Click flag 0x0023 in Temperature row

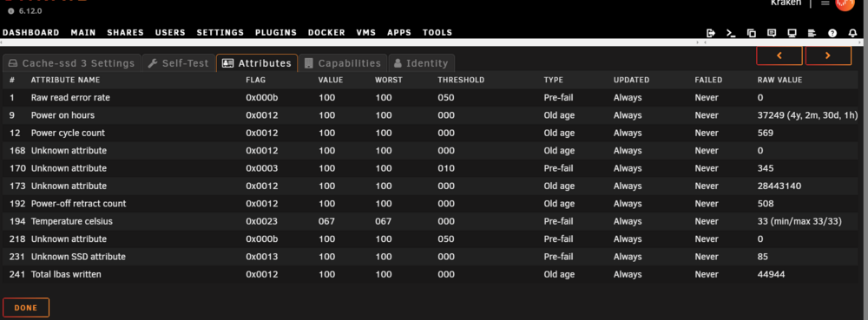[x=262, y=221]
